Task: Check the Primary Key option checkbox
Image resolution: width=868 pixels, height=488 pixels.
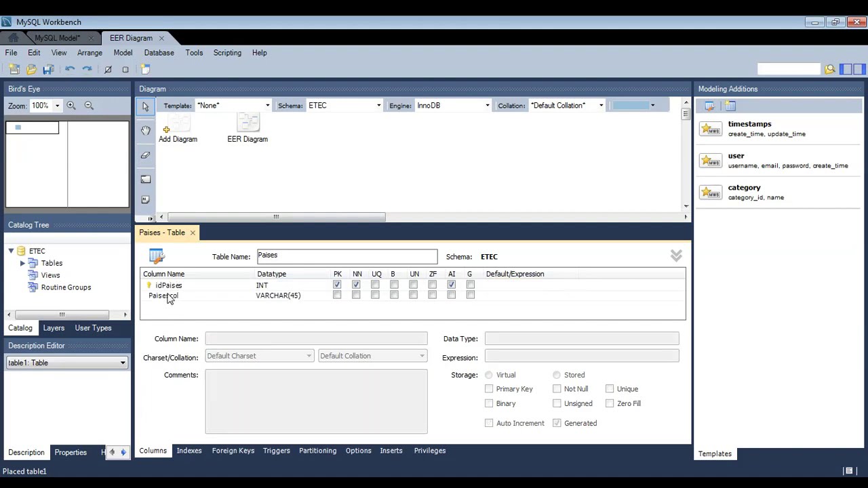Action: (489, 389)
